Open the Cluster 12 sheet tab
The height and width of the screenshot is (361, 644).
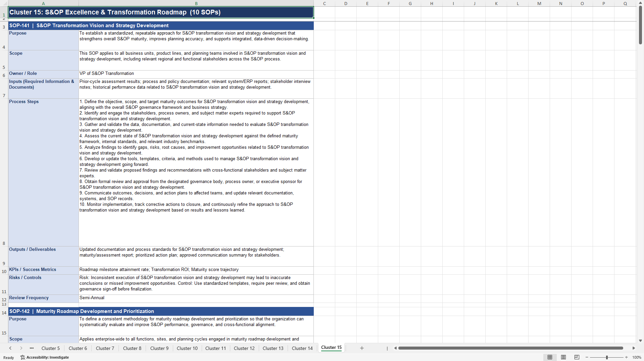[x=244, y=348]
